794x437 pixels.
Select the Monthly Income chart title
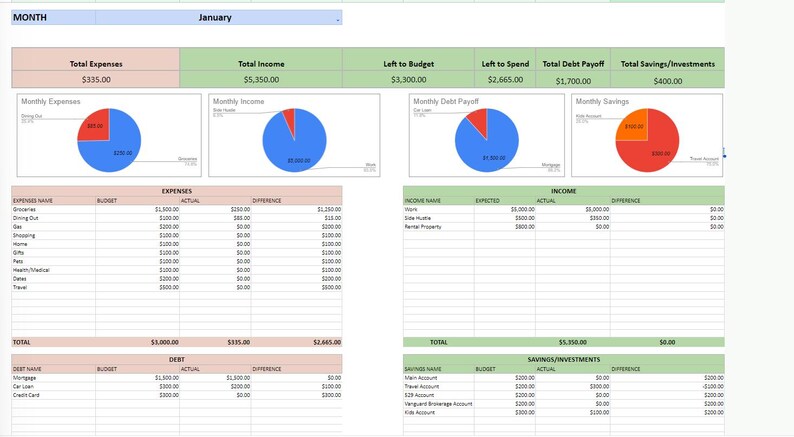tap(238, 101)
